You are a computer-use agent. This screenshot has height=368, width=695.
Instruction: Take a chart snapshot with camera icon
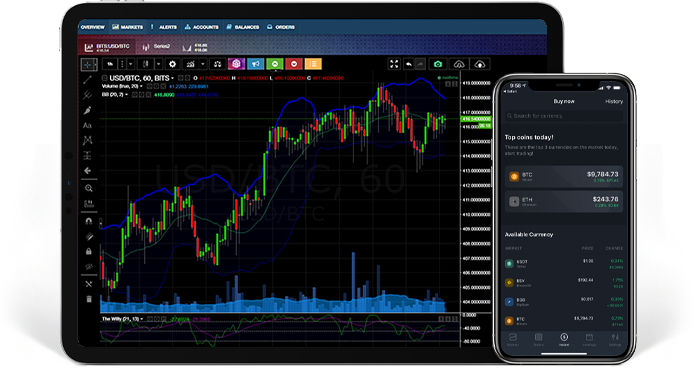(x=438, y=64)
